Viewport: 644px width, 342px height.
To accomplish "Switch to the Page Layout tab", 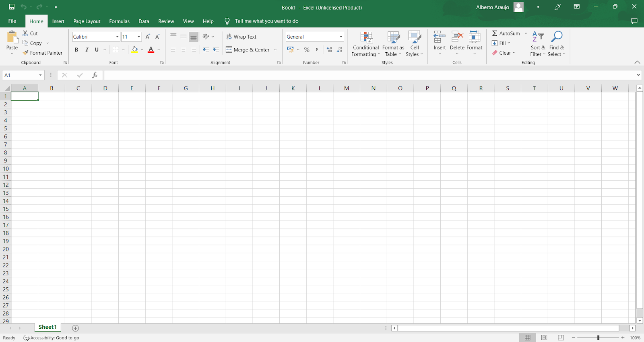I will point(87,21).
